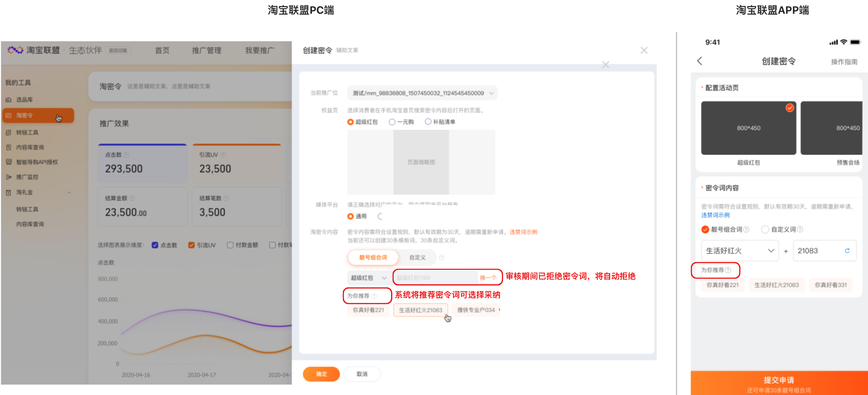Screen dimensions: 868x395
Task: Select the 一元购 radio option
Action: coord(392,122)
